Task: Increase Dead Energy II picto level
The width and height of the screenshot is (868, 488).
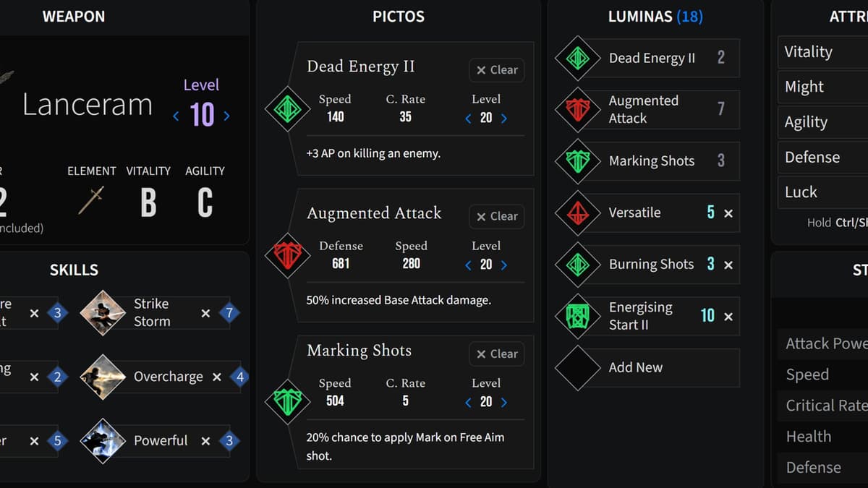Action: coord(504,119)
